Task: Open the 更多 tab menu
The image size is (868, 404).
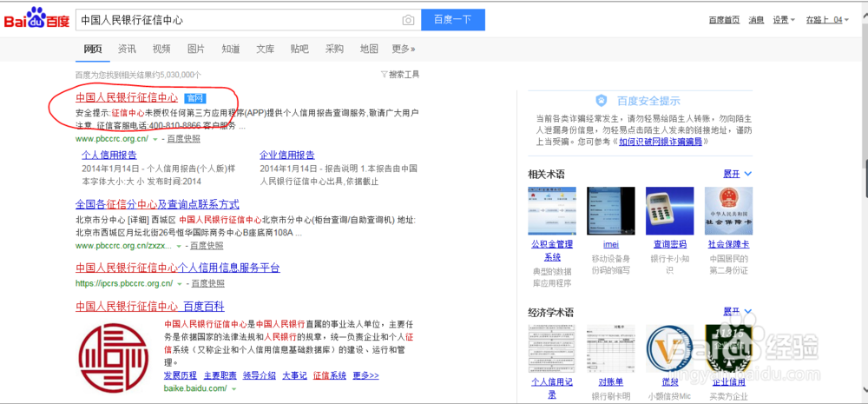Action: (404, 49)
